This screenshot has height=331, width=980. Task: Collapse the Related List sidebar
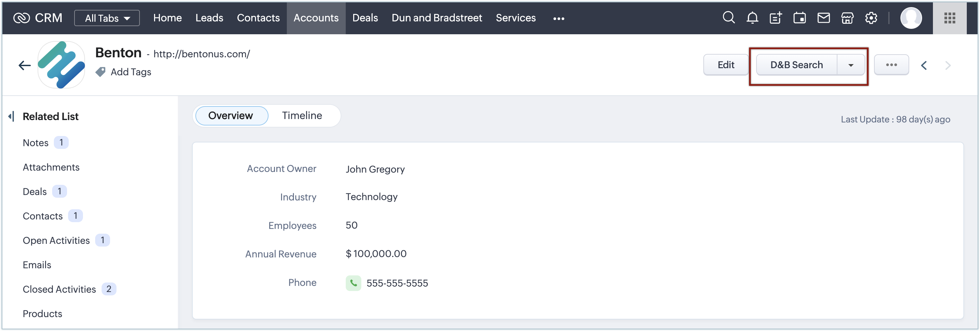tap(12, 117)
